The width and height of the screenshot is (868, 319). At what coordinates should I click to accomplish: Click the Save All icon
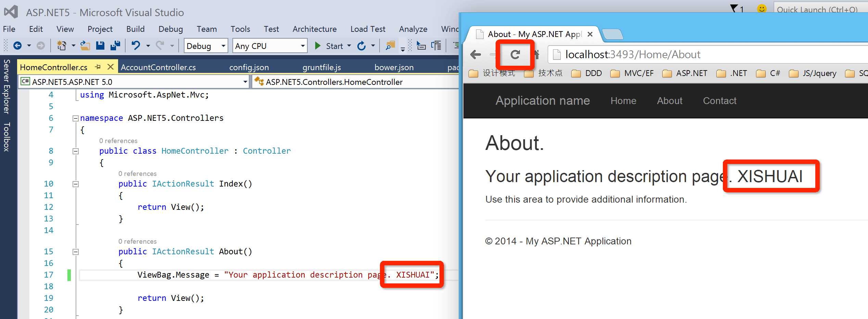pyautogui.click(x=115, y=46)
